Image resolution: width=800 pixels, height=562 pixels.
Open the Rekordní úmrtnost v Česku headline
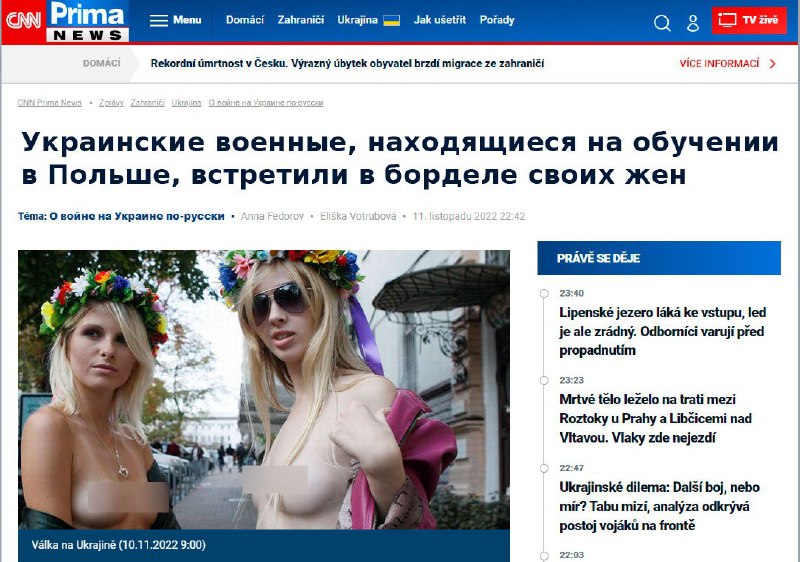[x=347, y=63]
